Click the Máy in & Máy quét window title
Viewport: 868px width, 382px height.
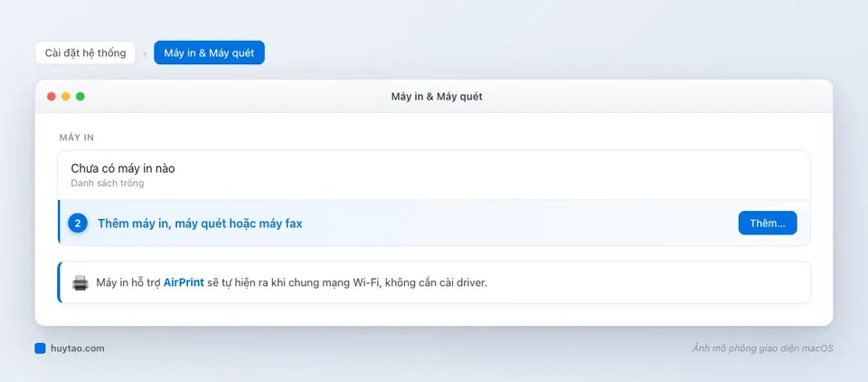437,97
